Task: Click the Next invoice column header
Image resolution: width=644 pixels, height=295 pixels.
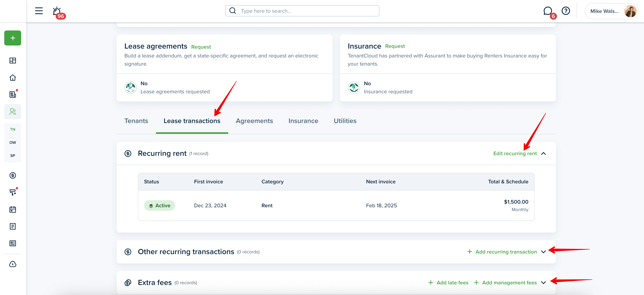Action: [x=381, y=182]
